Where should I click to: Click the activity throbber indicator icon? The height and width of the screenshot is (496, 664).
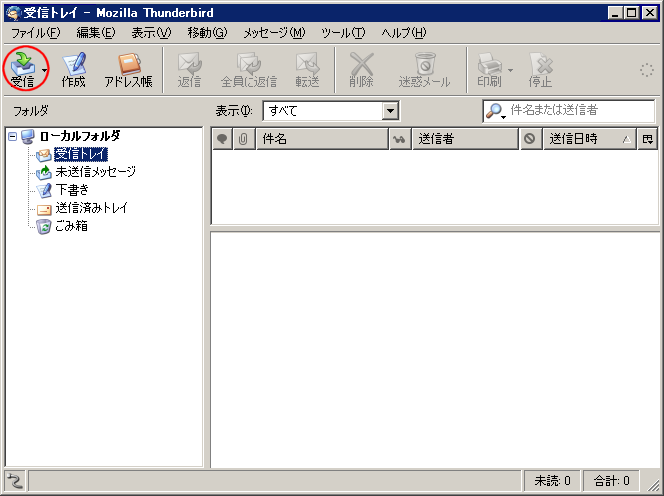(647, 70)
